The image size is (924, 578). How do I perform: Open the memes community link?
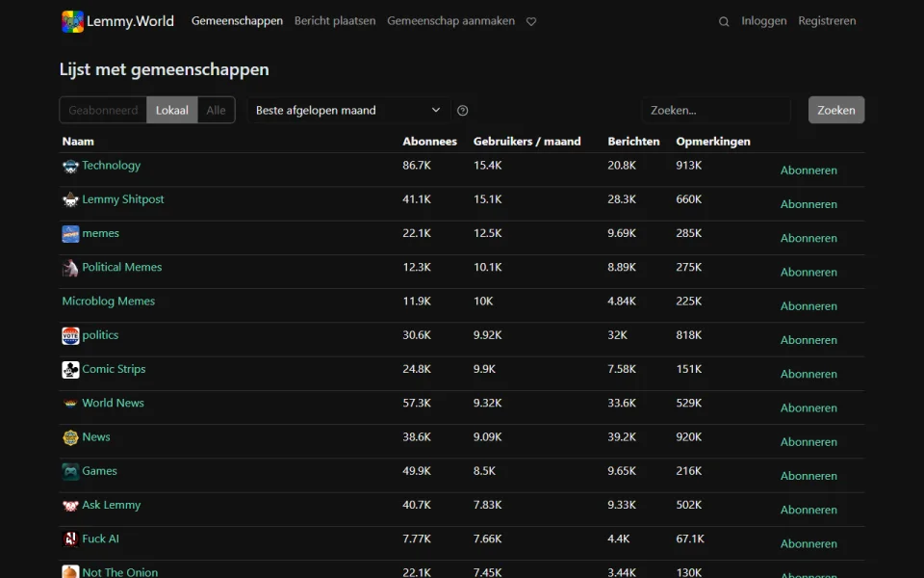click(x=101, y=233)
